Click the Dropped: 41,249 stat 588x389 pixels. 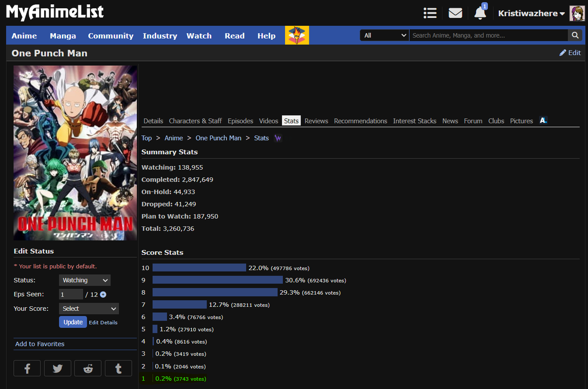click(169, 204)
